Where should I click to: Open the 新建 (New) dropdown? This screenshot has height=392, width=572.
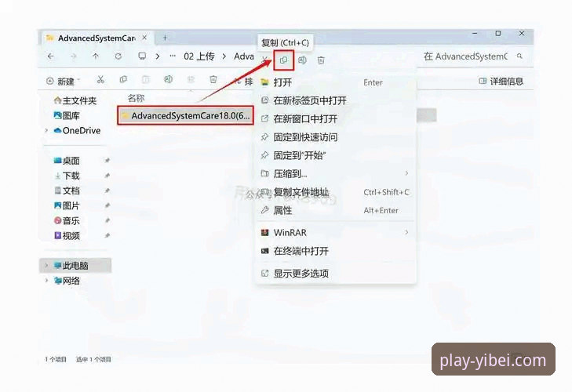click(x=63, y=81)
